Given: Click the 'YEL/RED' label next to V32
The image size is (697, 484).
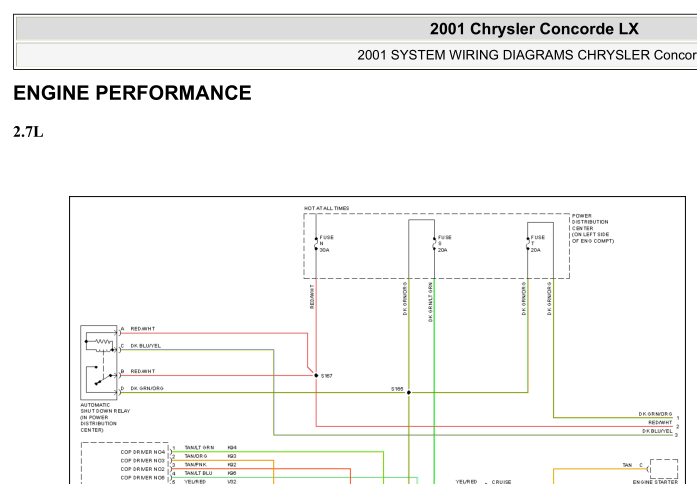Looking at the screenshot, I should click(195, 481).
